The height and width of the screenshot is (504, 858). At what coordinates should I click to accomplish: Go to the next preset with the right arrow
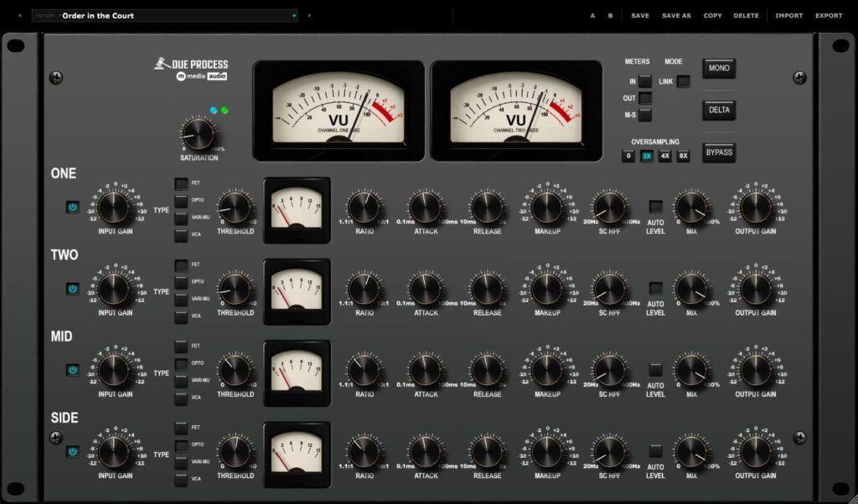pos(309,16)
